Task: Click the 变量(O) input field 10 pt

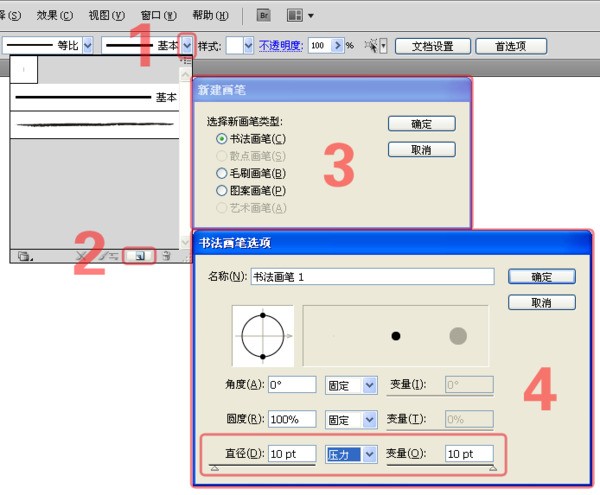Action: [469, 454]
